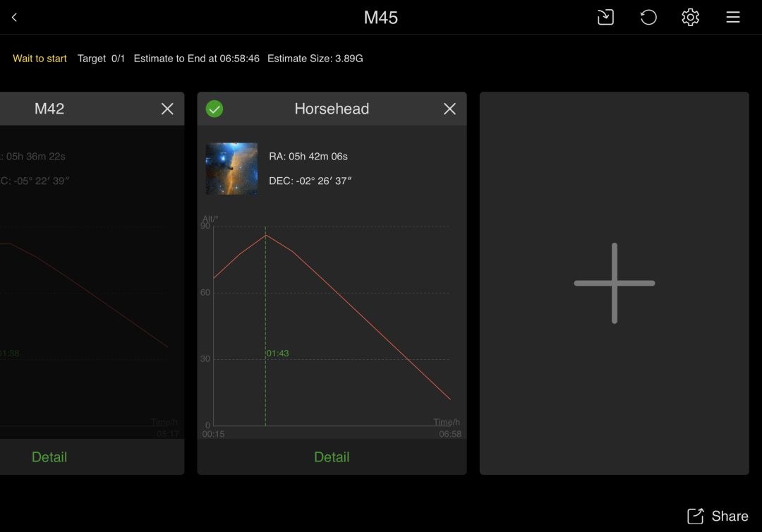Toggle the Horsehead green checkmark
The width and height of the screenshot is (762, 532).
coord(214,109)
